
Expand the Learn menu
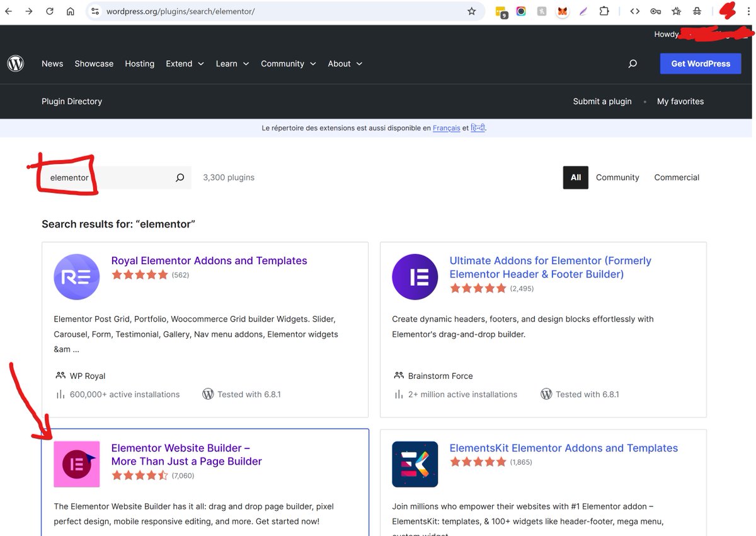(x=232, y=64)
